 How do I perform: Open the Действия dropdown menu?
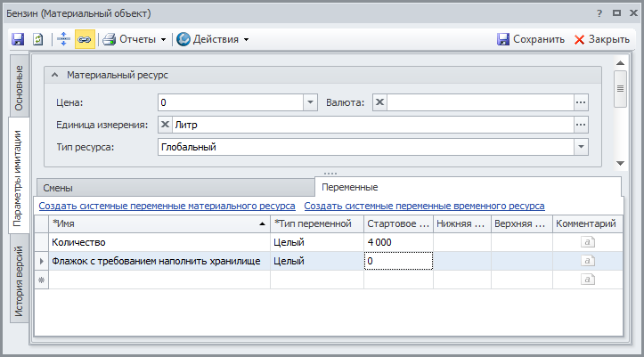[x=213, y=39]
